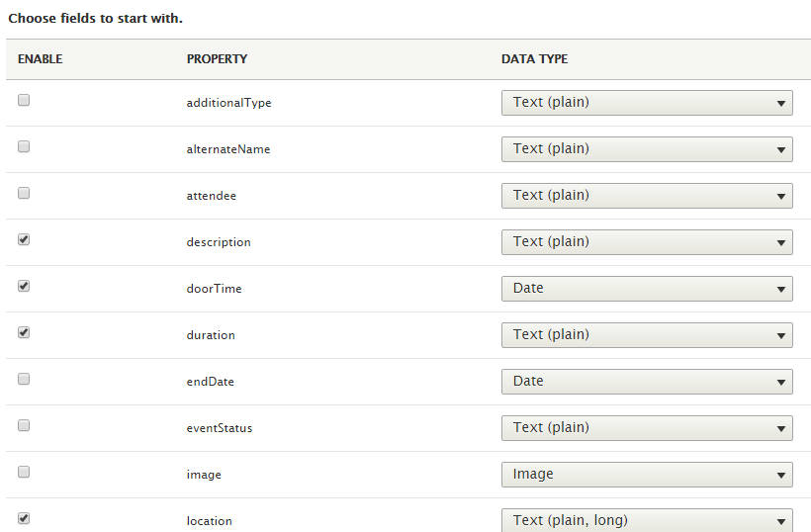Enable the additionalType property checkbox
The image size is (811, 532).
(x=24, y=100)
